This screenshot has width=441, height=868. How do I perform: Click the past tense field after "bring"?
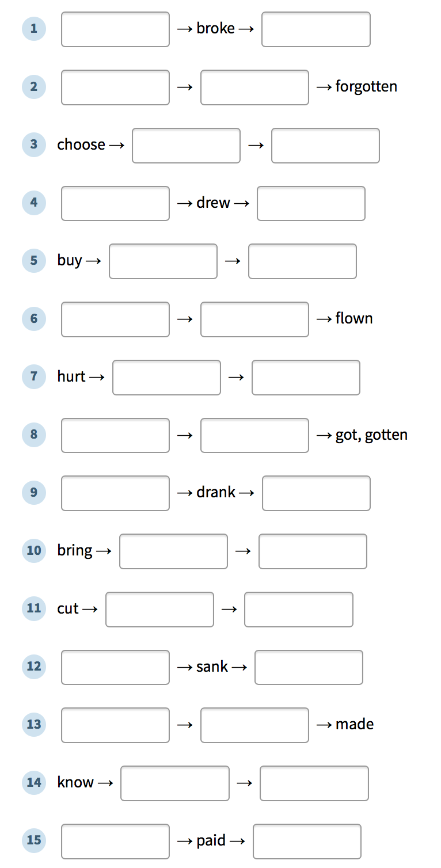click(173, 551)
